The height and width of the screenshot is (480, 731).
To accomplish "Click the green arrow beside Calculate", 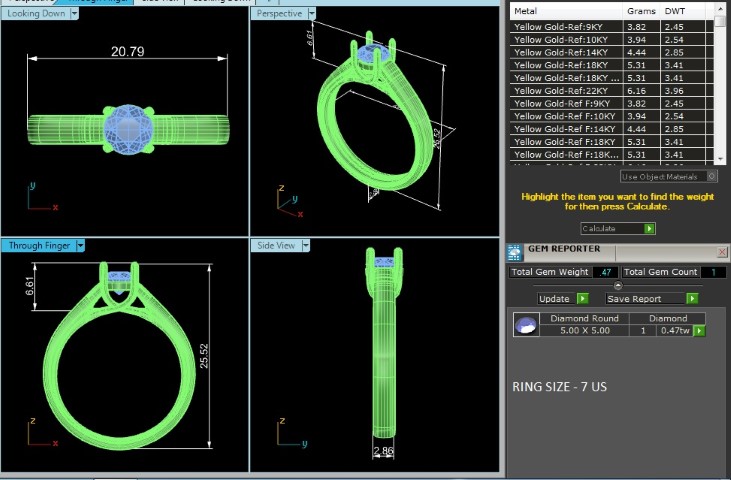I will [649, 228].
